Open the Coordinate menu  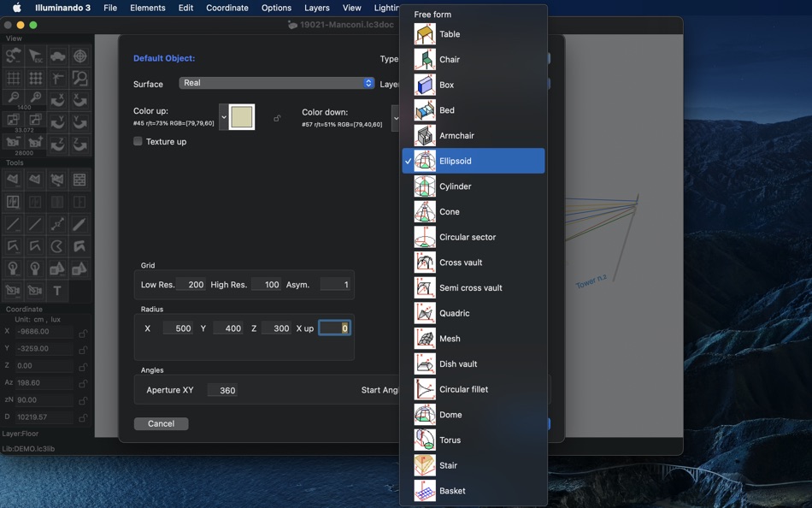[227, 8]
